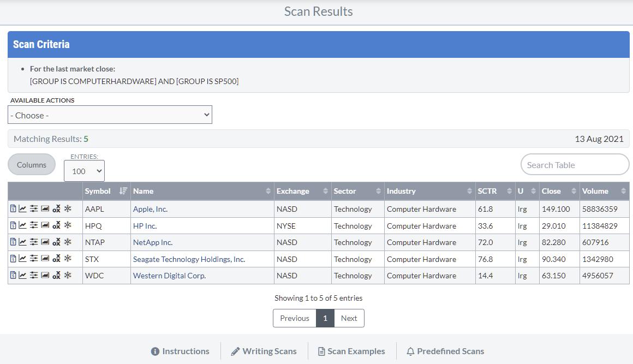The width and height of the screenshot is (633, 364).
Task: Open the Available Actions dropdown
Action: (x=110, y=115)
